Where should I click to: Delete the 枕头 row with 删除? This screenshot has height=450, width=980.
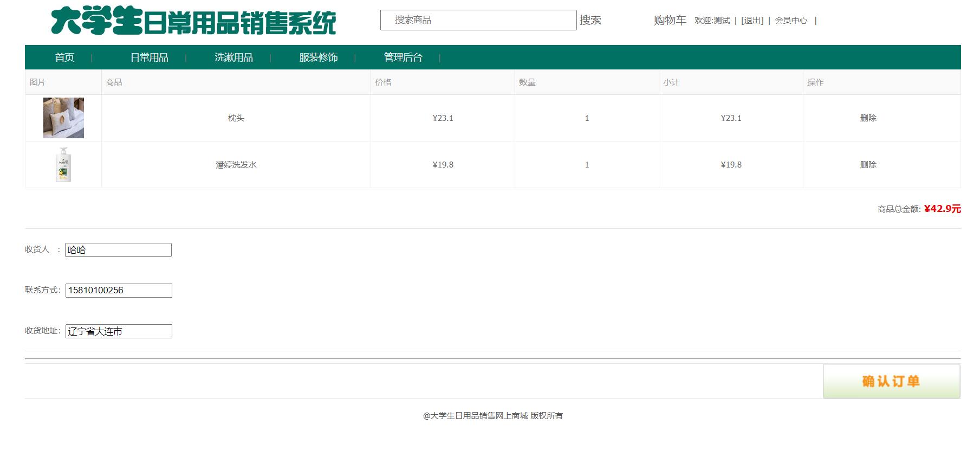click(868, 118)
